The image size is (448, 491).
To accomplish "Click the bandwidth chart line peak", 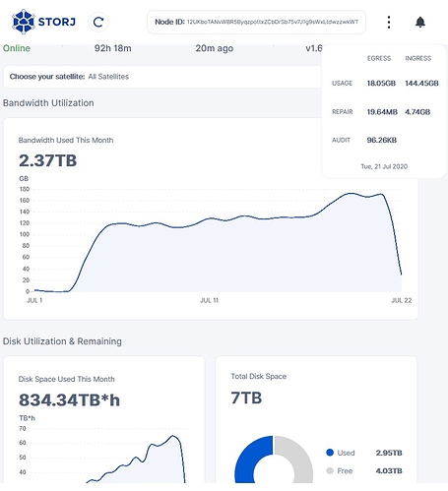I will pyautogui.click(x=352, y=194).
